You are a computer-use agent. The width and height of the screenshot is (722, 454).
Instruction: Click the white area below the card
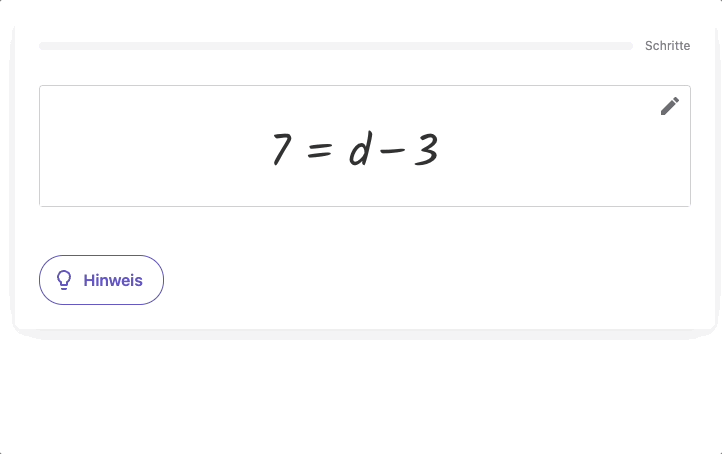[361, 396]
